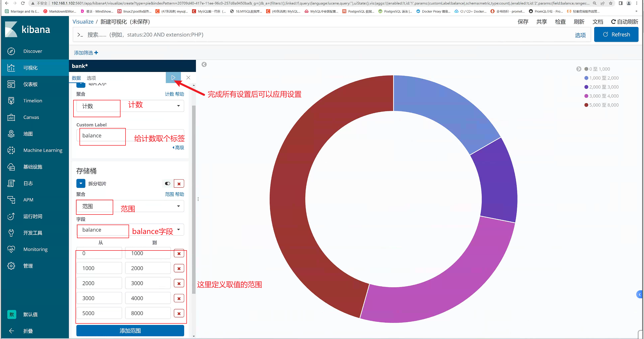Delete the 5000 to 8000 range

pyautogui.click(x=179, y=314)
